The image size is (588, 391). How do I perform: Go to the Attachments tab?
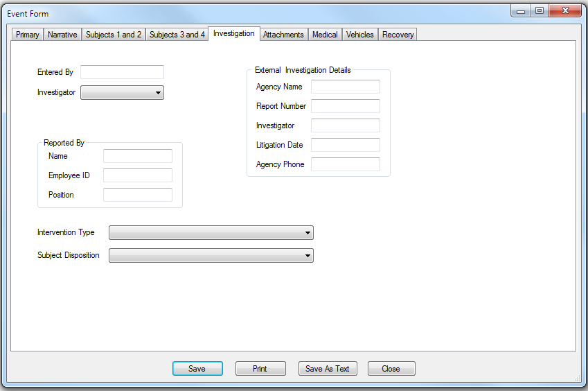point(283,35)
